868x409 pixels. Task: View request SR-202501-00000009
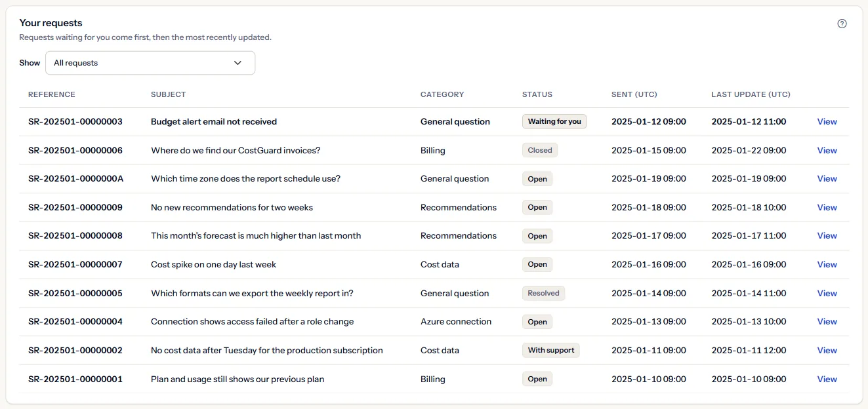click(827, 207)
